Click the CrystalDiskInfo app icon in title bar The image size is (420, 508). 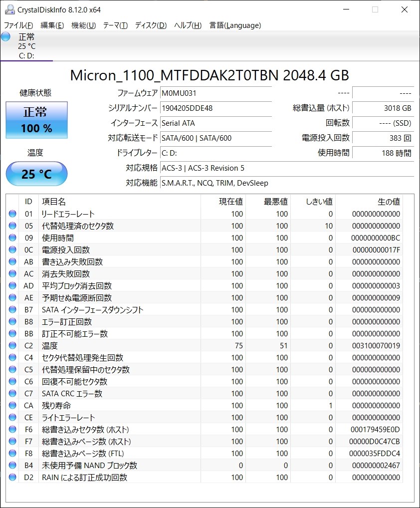(9, 9)
